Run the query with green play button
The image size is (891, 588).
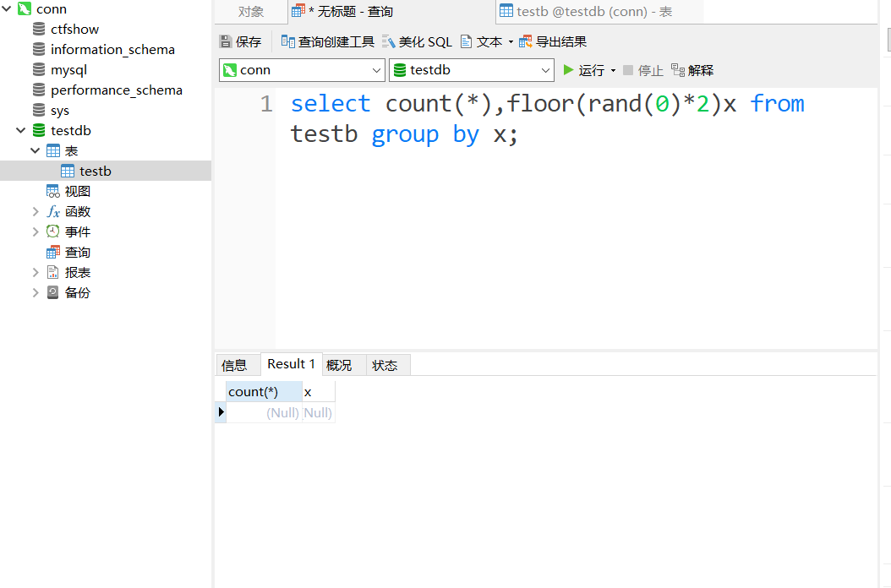coord(569,70)
